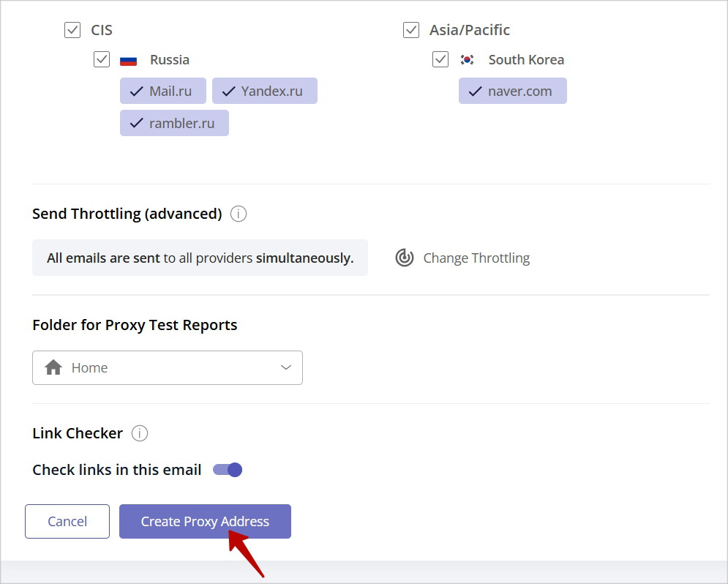Image resolution: width=728 pixels, height=584 pixels.
Task: Click the Link Checker info icon
Action: coord(139,433)
